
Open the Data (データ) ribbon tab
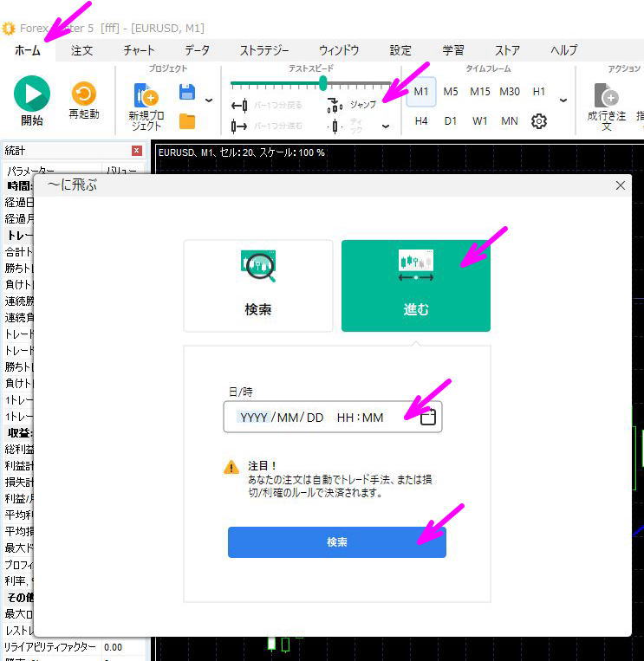197,50
